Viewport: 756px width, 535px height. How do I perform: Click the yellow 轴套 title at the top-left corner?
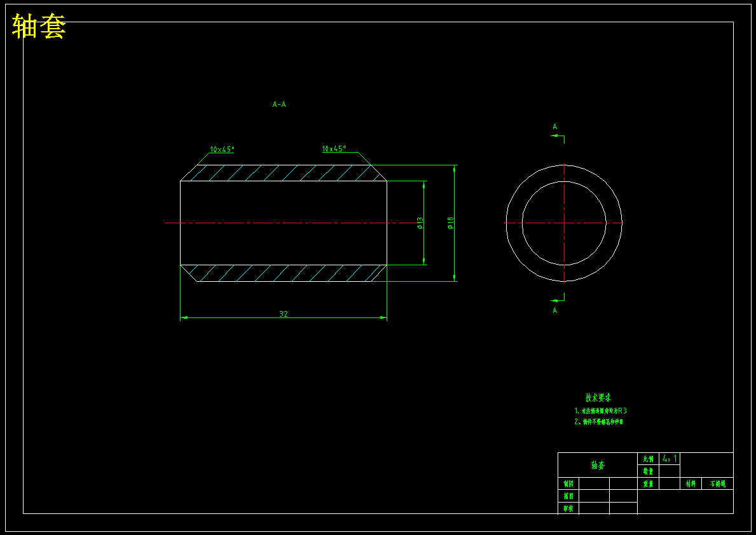[39, 26]
